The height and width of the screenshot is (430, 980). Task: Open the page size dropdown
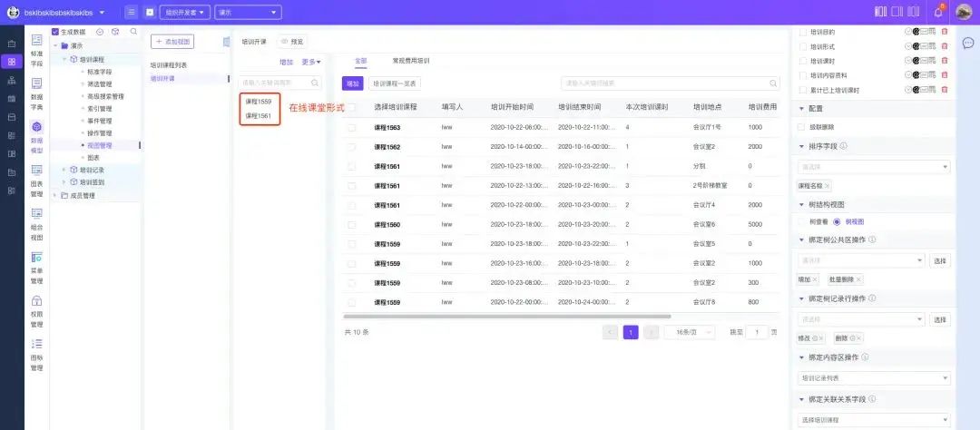click(x=690, y=333)
